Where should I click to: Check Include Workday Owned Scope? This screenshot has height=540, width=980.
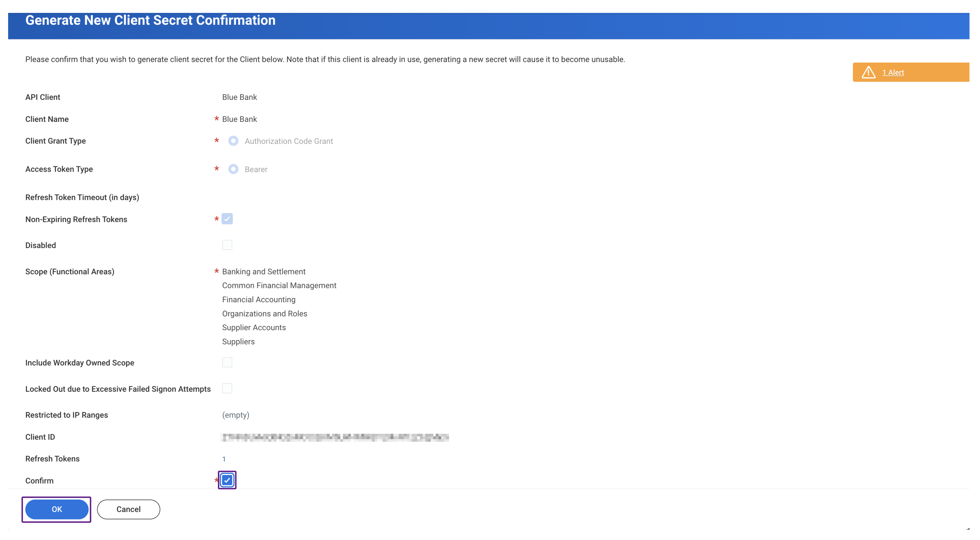[227, 362]
